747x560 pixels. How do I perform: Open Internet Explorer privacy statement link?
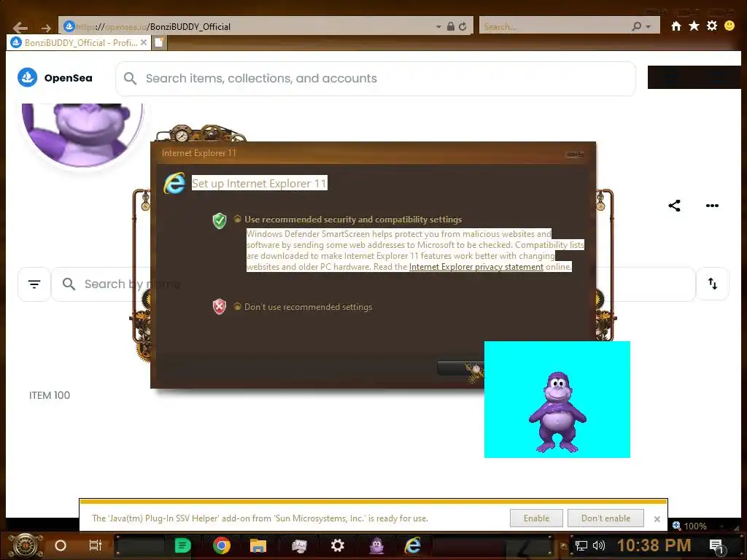click(x=476, y=267)
